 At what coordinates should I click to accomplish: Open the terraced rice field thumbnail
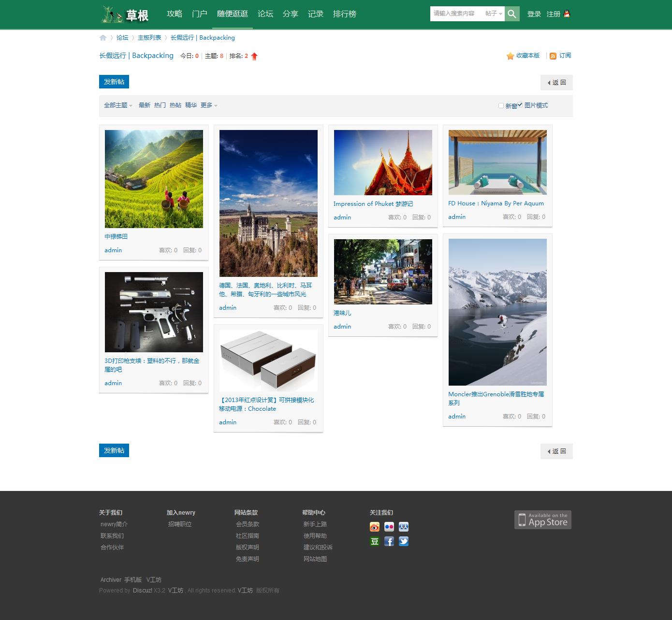tap(154, 179)
